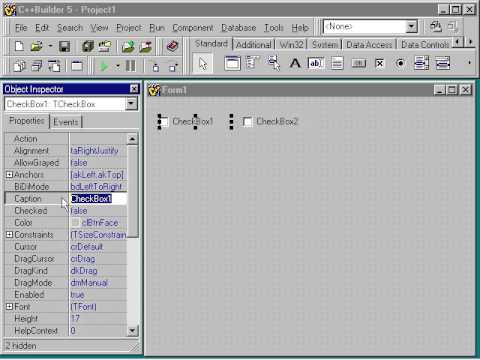Click the Open file folder icon
480x360 pixels.
(x=36, y=46)
